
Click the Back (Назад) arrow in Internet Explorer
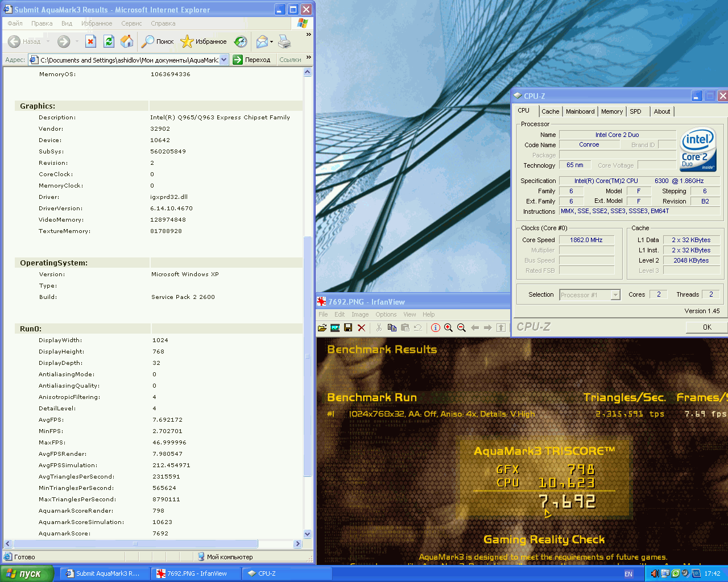tap(24, 41)
